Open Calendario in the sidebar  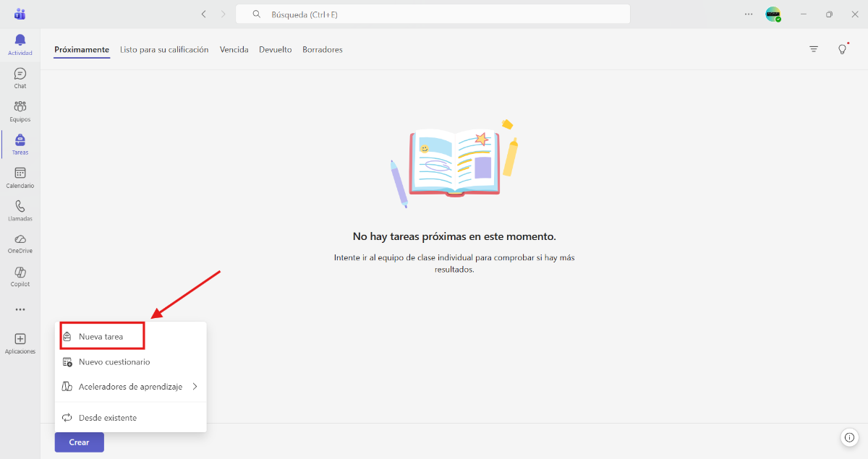click(x=20, y=178)
